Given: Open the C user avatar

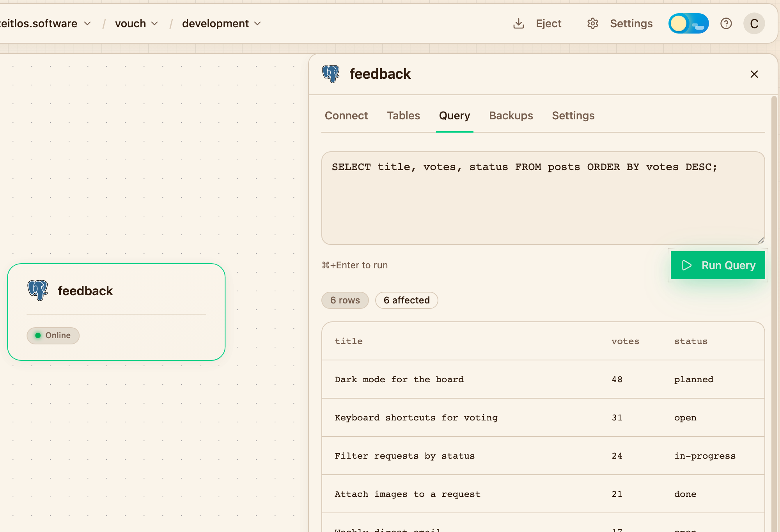Looking at the screenshot, I should 754,23.
